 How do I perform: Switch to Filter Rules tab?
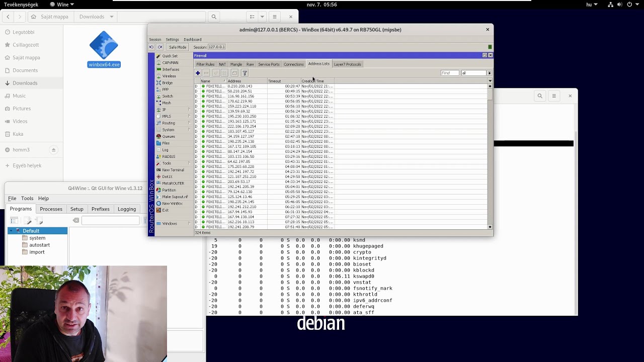tap(205, 64)
